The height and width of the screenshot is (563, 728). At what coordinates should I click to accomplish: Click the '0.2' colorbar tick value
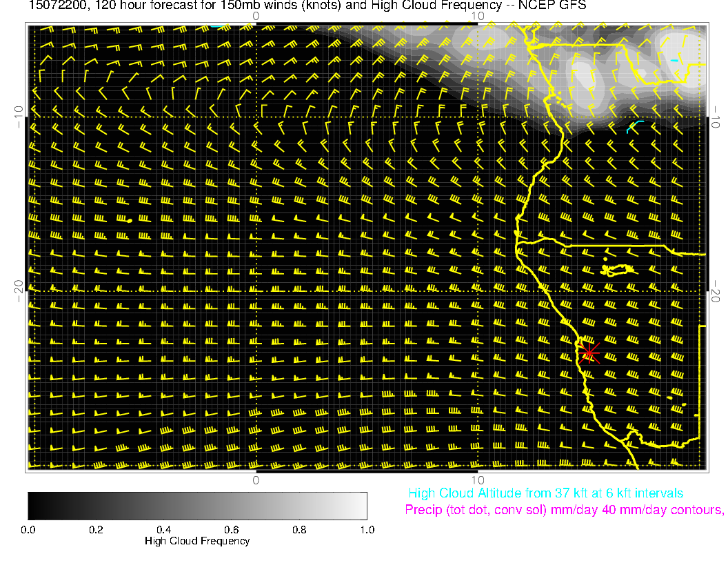(96, 530)
